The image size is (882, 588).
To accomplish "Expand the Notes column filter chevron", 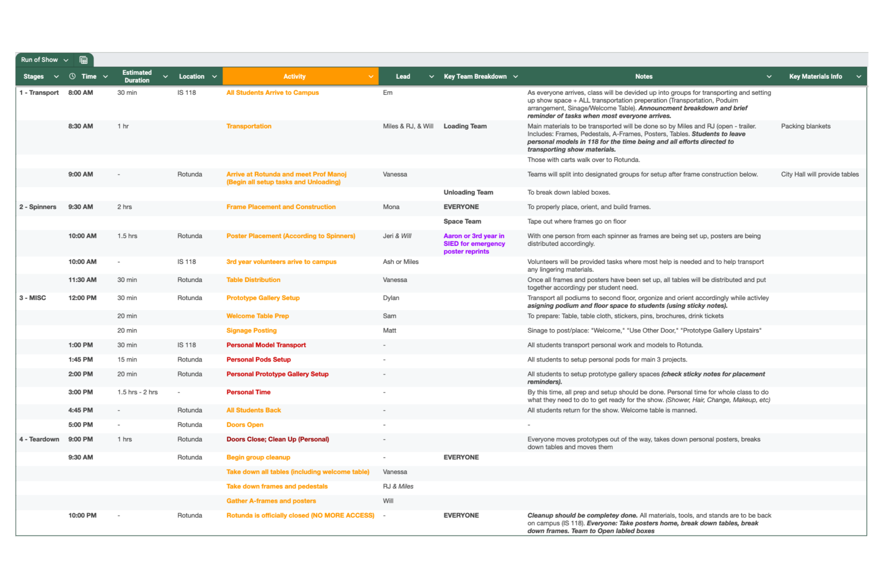I will [769, 76].
